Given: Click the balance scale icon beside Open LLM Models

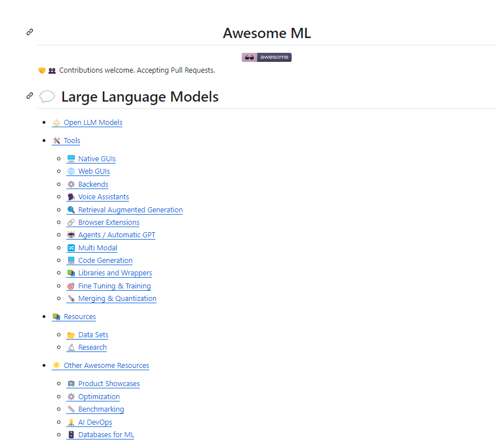Looking at the screenshot, I should [x=56, y=122].
